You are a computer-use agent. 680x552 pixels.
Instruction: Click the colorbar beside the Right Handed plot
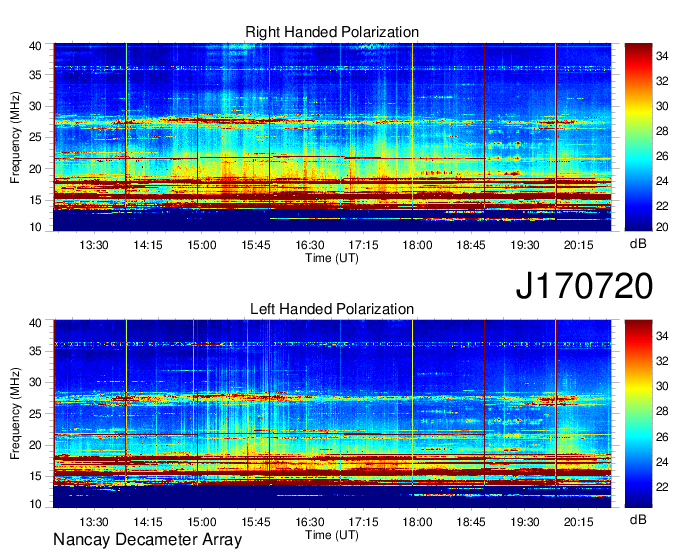638,137
